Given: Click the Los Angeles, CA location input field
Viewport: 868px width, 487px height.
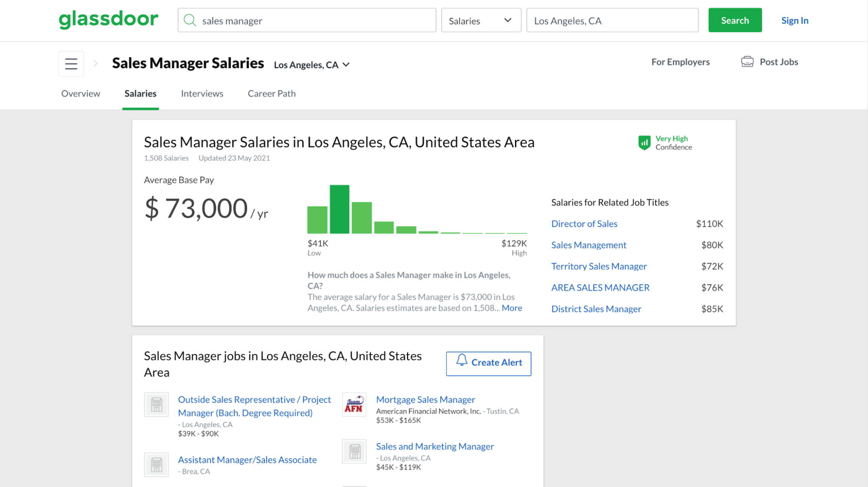Looking at the screenshot, I should point(612,20).
